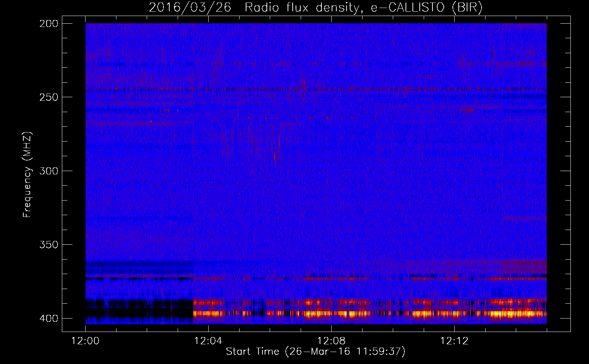Select the 200 frequency tick label
This screenshot has width=589, height=364.
pyautogui.click(x=48, y=24)
